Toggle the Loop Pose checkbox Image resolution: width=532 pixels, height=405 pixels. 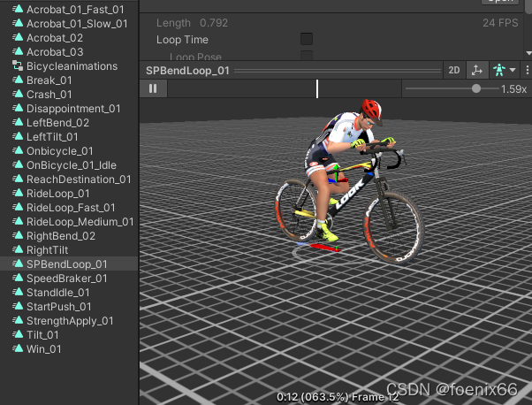[x=307, y=56]
